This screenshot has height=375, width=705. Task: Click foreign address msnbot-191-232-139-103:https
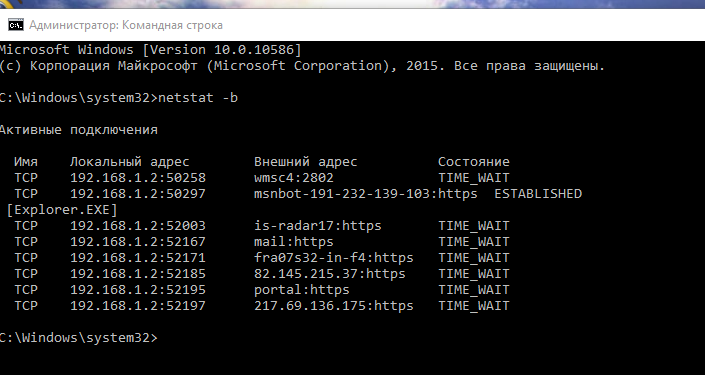pos(366,194)
